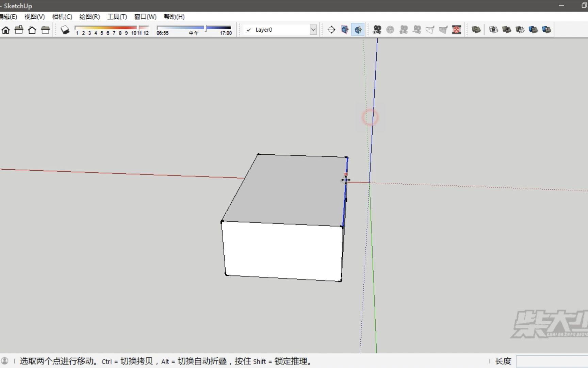Select the Subtract solid tool icon

click(520, 30)
